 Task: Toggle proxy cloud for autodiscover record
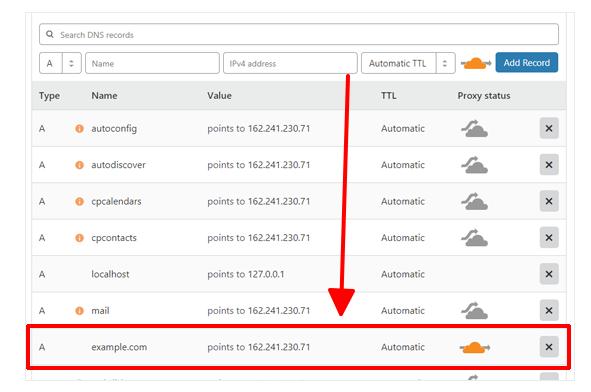pyautogui.click(x=475, y=165)
